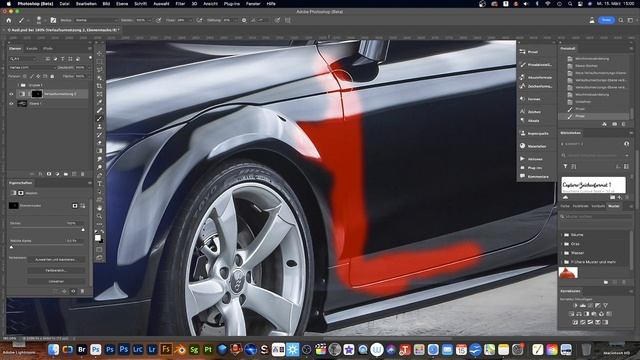Click the blue Teilen button
The image size is (640, 360).
[607, 20]
